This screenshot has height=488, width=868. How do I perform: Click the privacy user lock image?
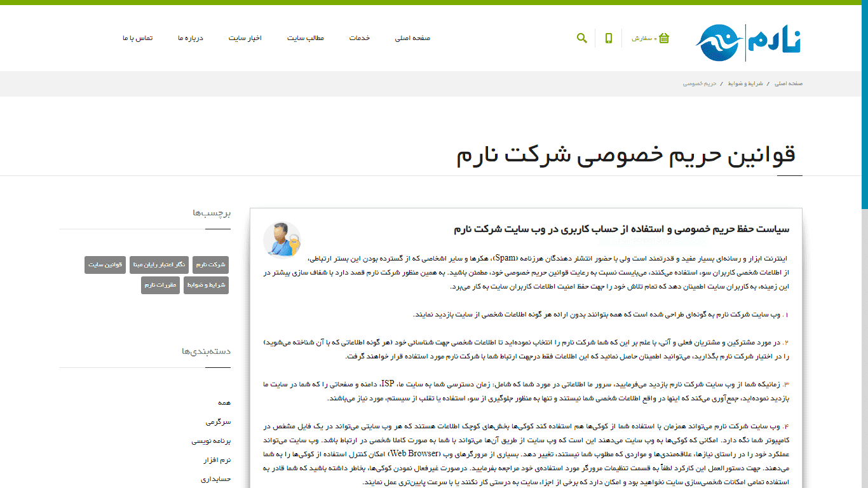[x=282, y=240]
